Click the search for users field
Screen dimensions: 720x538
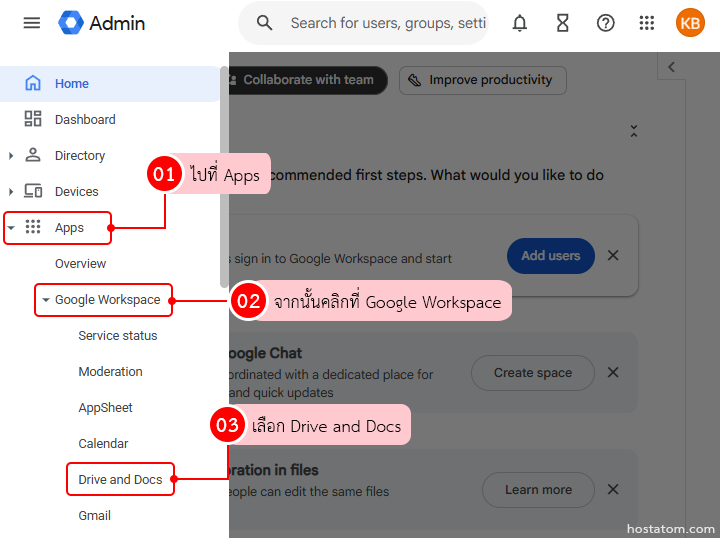click(x=388, y=23)
